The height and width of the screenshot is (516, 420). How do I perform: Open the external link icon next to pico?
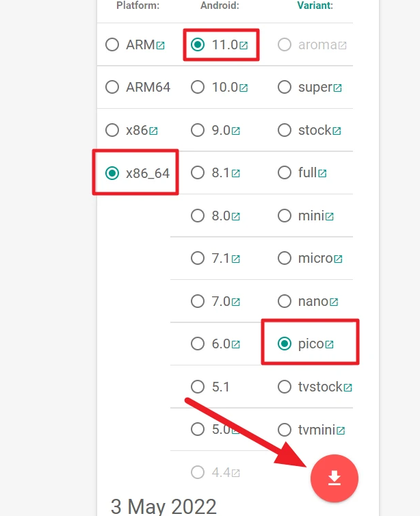click(x=329, y=344)
